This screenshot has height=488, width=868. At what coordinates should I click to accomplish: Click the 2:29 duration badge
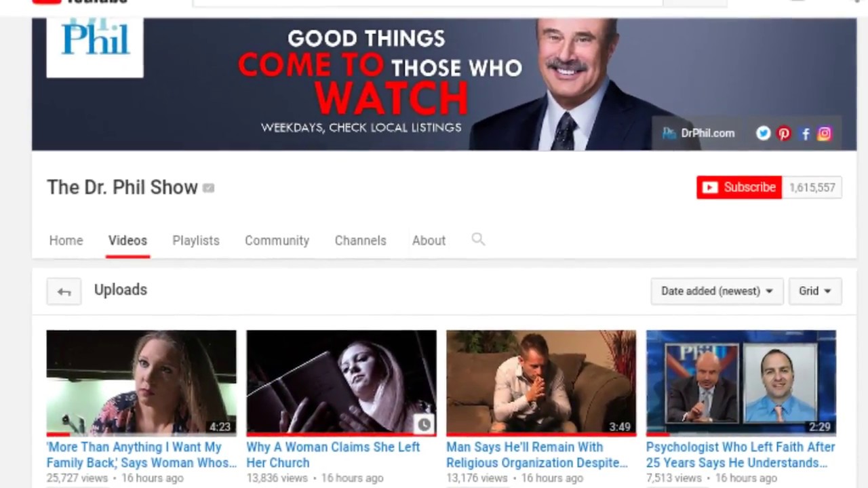(x=820, y=426)
